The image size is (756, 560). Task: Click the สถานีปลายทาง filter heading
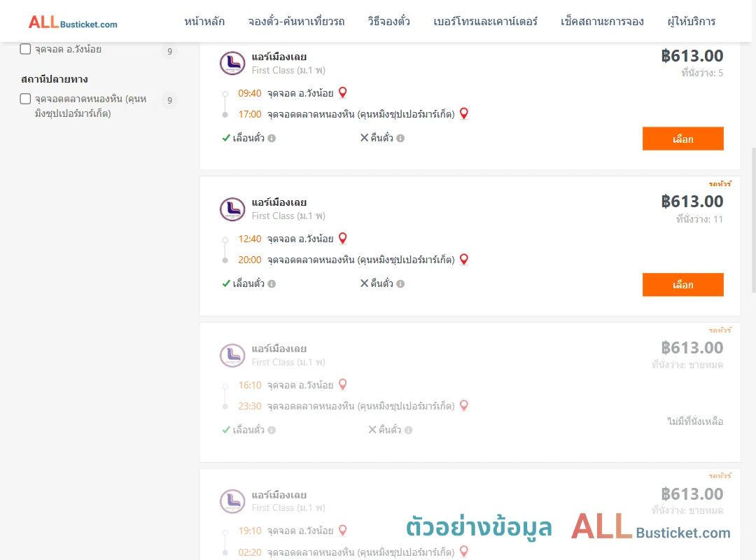pos(55,79)
